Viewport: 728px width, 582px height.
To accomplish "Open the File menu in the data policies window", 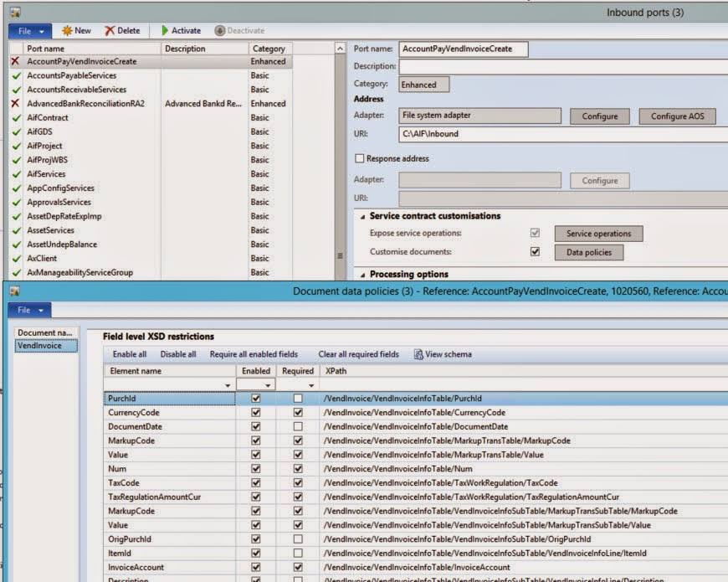I will click(x=29, y=309).
